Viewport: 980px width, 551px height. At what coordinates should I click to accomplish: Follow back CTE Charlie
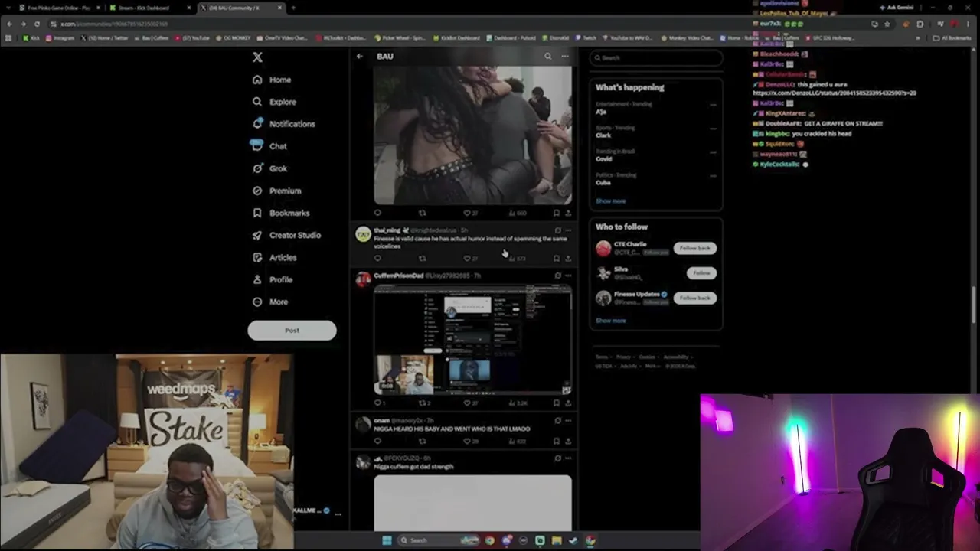pos(694,248)
